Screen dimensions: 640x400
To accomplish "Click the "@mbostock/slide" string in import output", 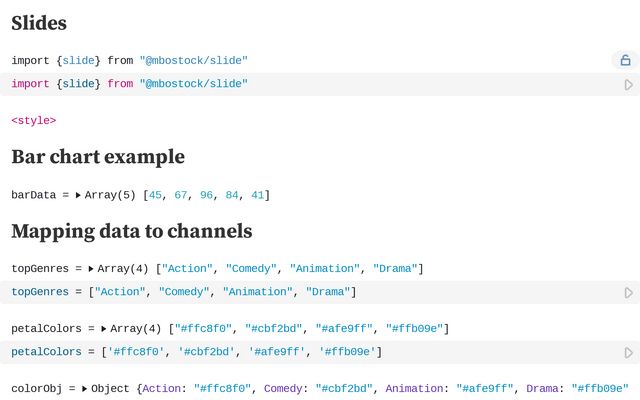I will click(193, 61).
